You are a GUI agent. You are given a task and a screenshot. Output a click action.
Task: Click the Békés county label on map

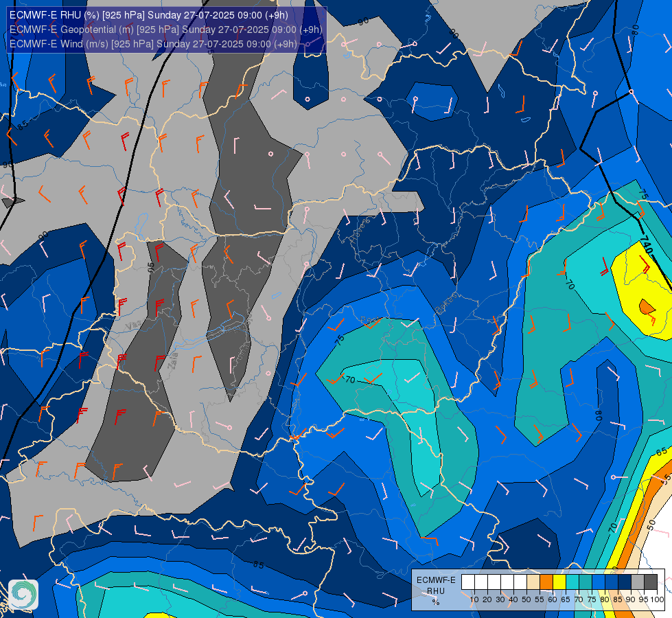point(447,303)
